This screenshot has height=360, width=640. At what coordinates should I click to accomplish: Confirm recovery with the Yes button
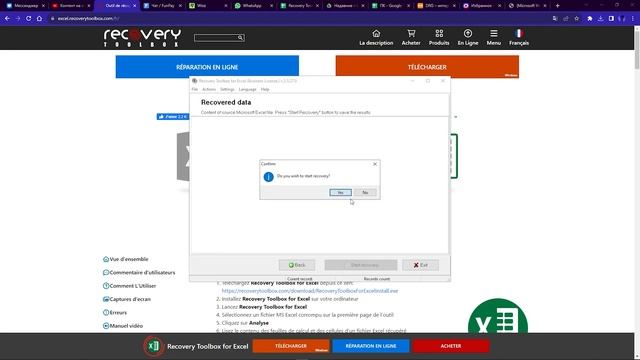pyautogui.click(x=340, y=192)
